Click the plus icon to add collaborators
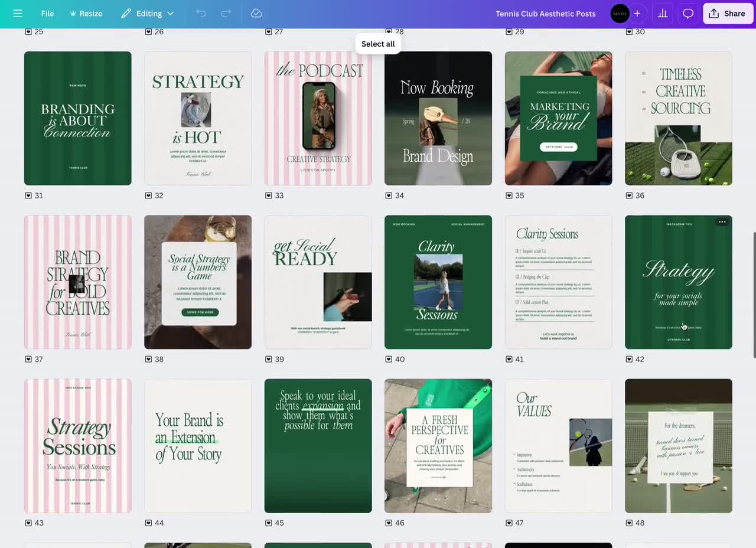Screen dimensions: 756x548 tap(637, 13)
